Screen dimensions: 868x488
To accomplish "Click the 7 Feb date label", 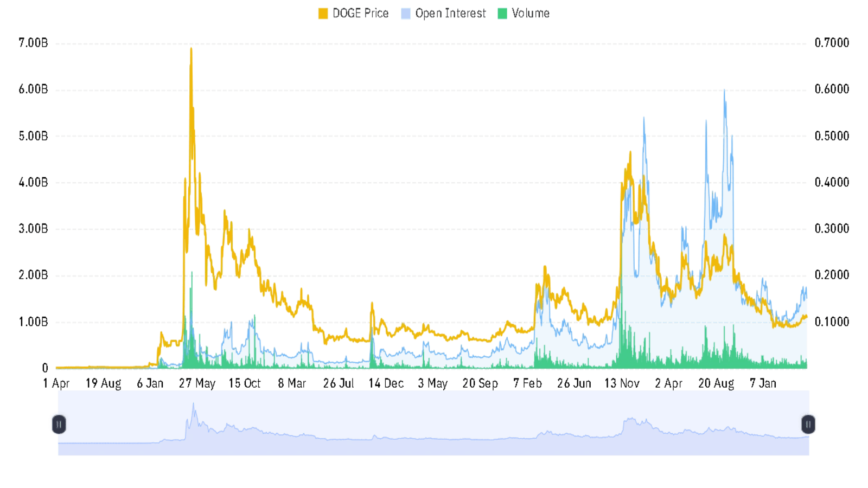I will tap(527, 383).
